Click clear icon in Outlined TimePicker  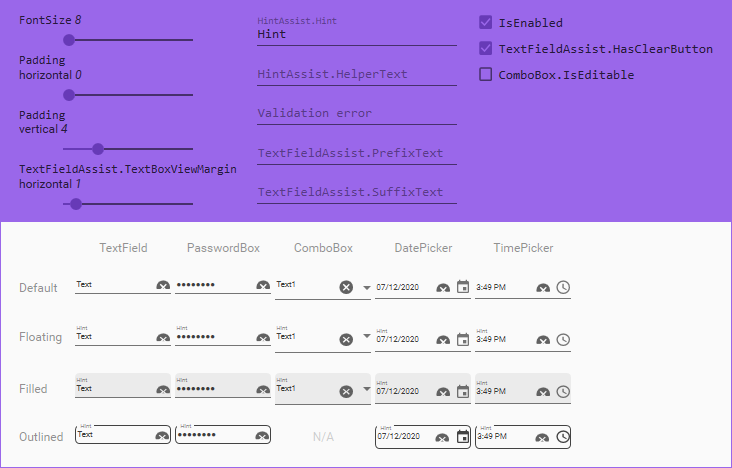(x=542, y=438)
